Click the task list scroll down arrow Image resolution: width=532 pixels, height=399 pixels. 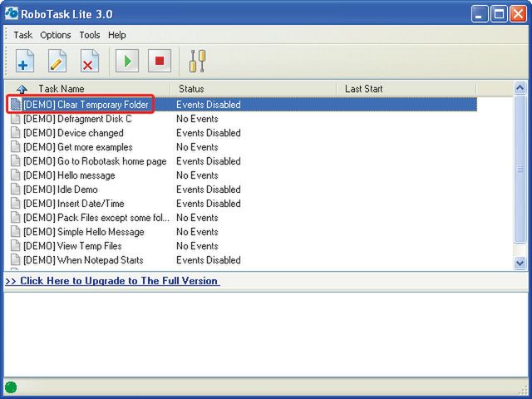click(520, 263)
